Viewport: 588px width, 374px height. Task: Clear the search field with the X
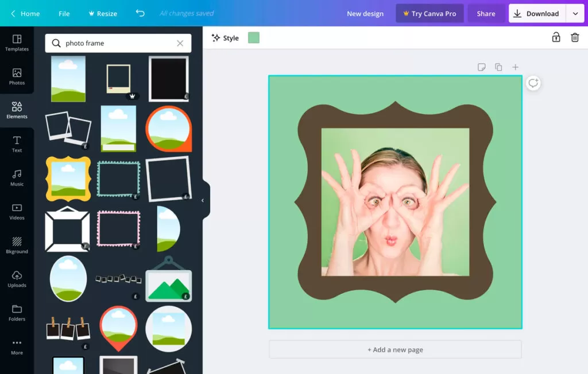click(180, 43)
